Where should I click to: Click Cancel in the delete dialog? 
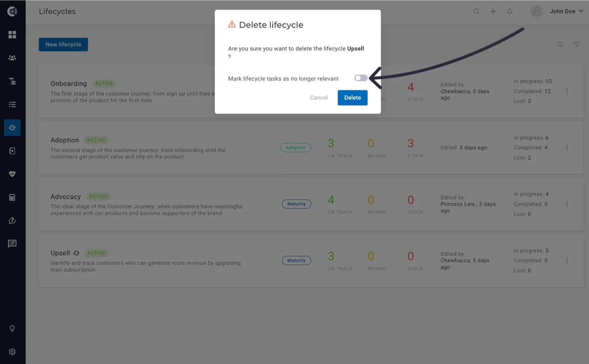tap(319, 98)
